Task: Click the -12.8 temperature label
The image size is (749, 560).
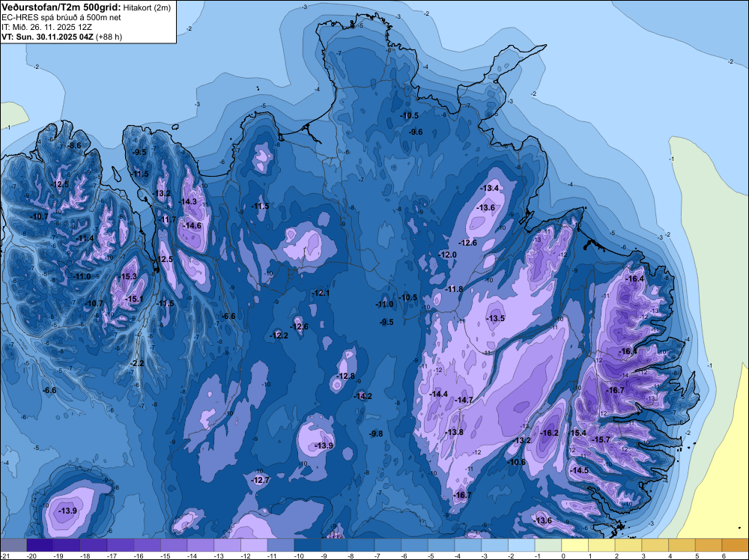Action: pos(346,376)
